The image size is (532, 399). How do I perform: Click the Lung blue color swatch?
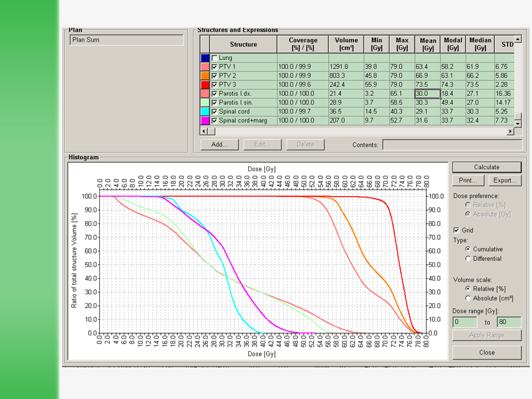coord(205,58)
